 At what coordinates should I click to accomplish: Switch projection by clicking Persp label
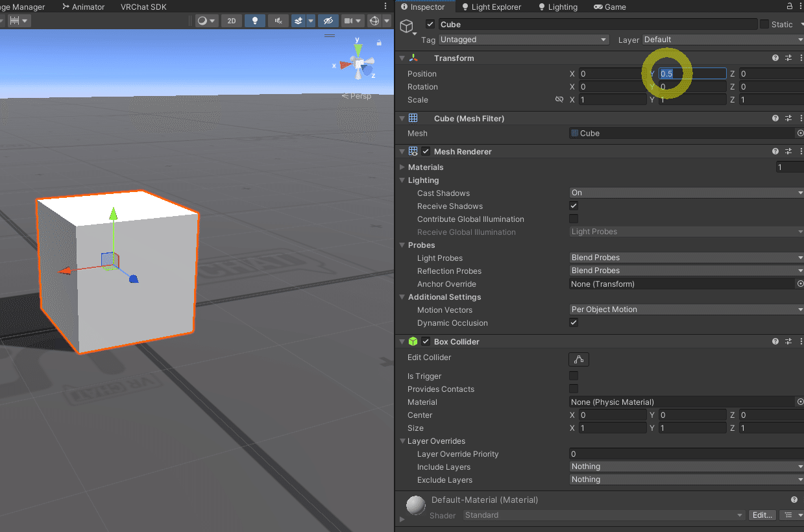pos(357,96)
